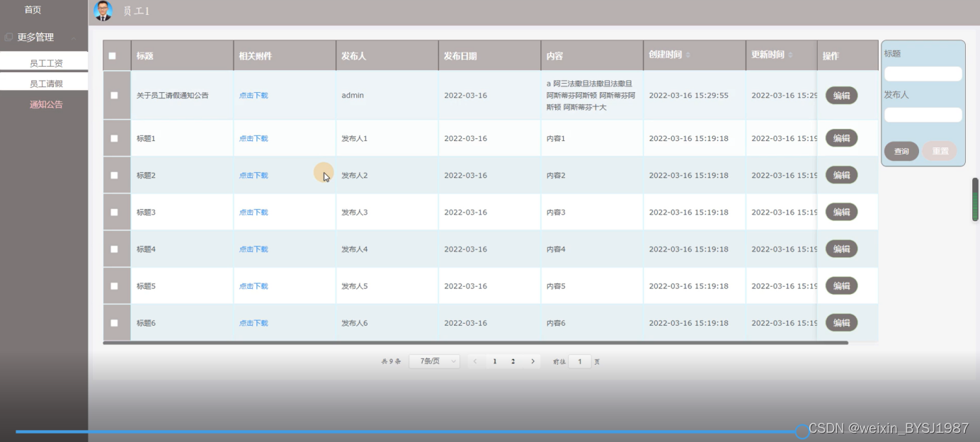Check the 标题2 row checkbox

pyautogui.click(x=115, y=176)
